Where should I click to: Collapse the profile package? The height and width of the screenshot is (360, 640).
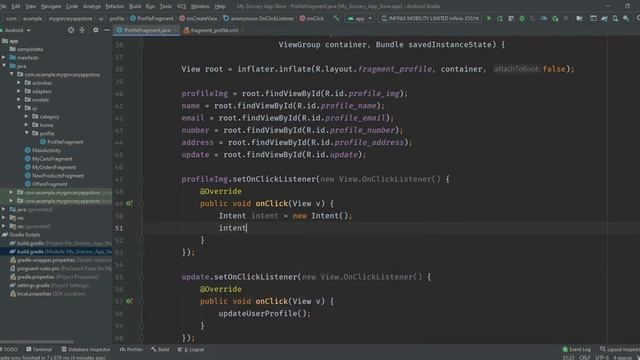[27, 133]
